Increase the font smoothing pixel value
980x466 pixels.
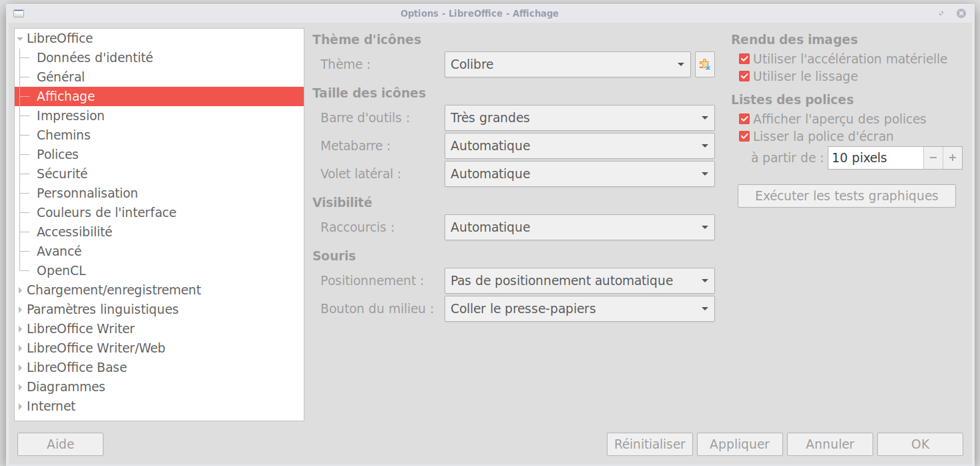pos(953,158)
